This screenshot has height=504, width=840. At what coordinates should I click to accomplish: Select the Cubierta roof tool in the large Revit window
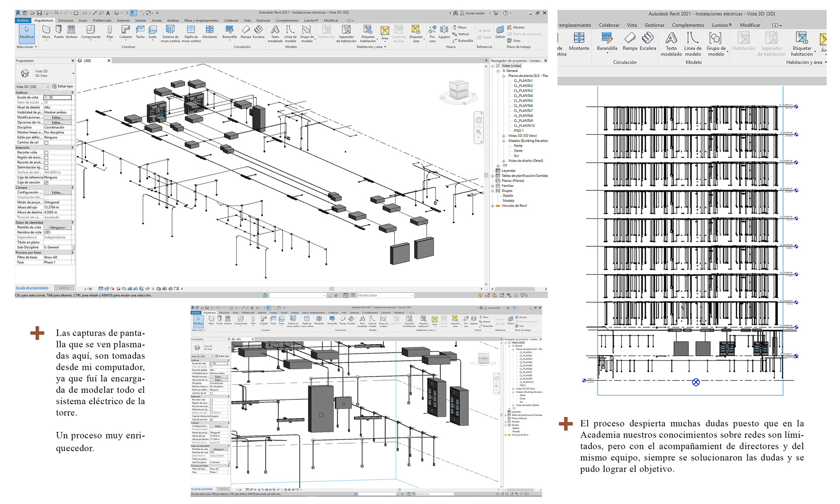click(x=126, y=32)
